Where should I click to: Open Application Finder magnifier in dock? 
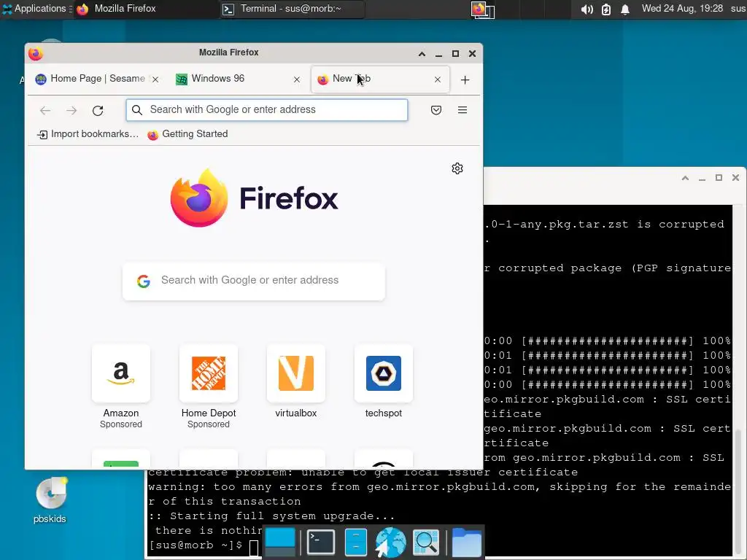click(x=425, y=542)
